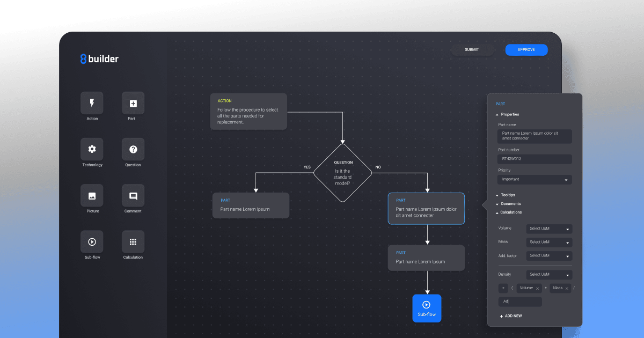This screenshot has width=644, height=338.
Task: Click the builder logo
Action: click(x=99, y=59)
